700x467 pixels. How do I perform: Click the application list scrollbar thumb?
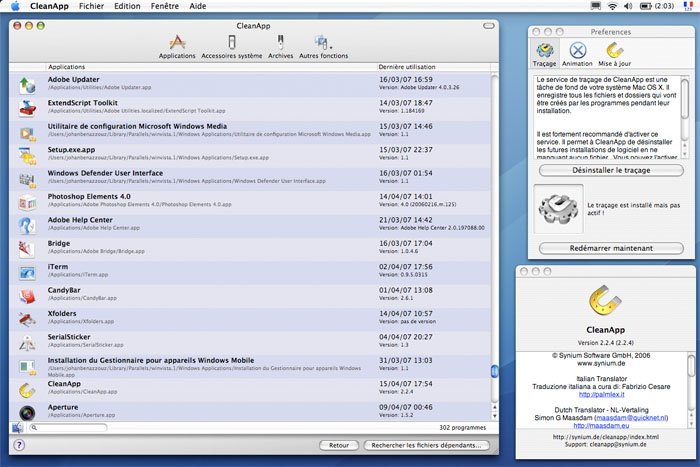coord(494,371)
